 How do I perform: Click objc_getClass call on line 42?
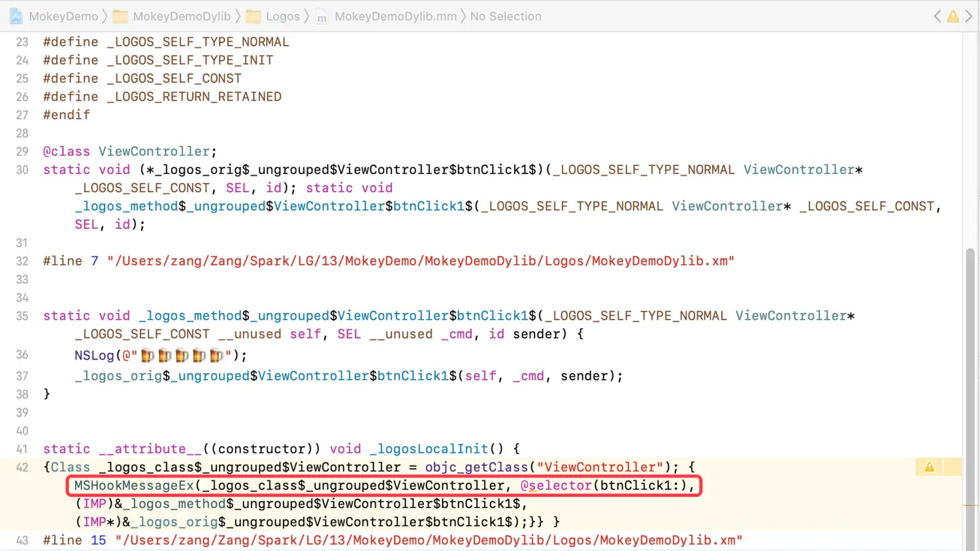[476, 467]
